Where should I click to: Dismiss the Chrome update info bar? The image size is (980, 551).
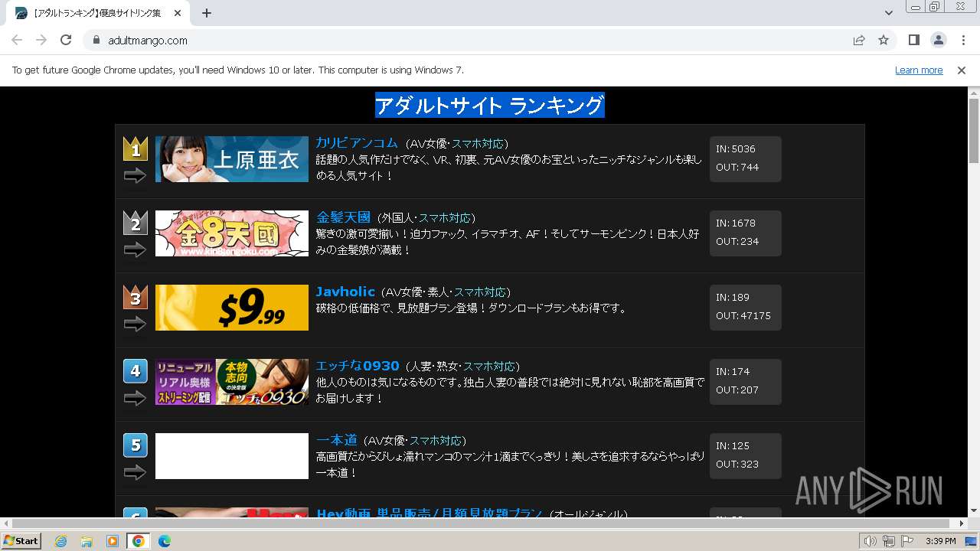(962, 70)
